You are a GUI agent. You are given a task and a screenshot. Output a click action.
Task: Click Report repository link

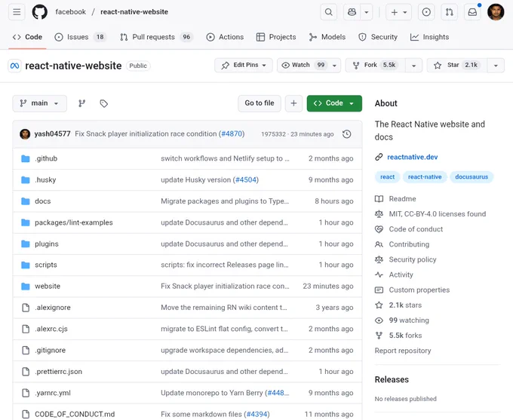click(403, 351)
